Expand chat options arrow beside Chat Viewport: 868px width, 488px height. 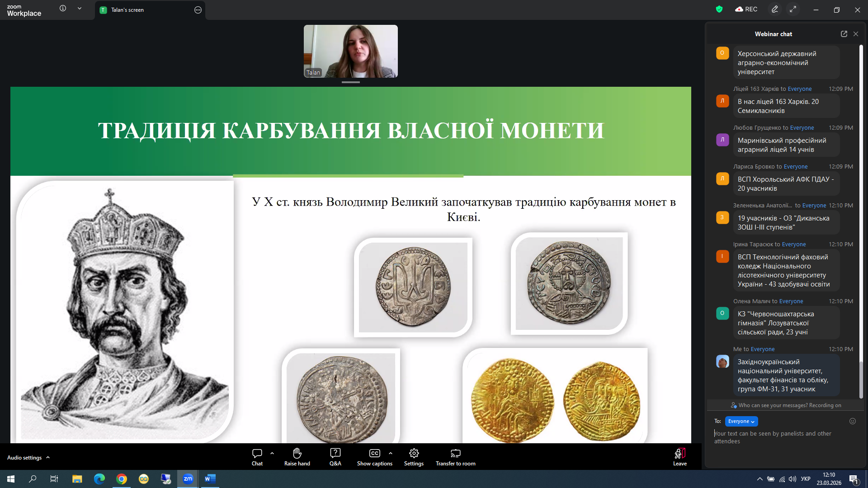pos(272,453)
